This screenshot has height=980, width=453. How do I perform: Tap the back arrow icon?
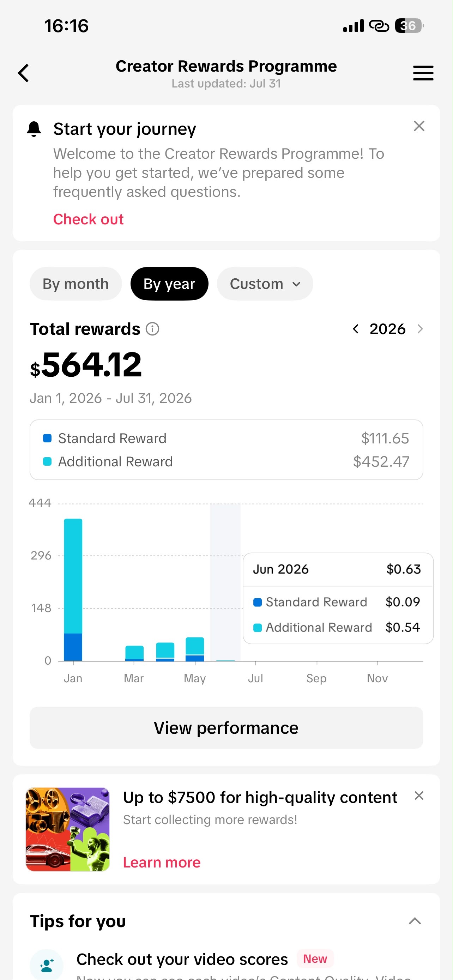coord(24,73)
